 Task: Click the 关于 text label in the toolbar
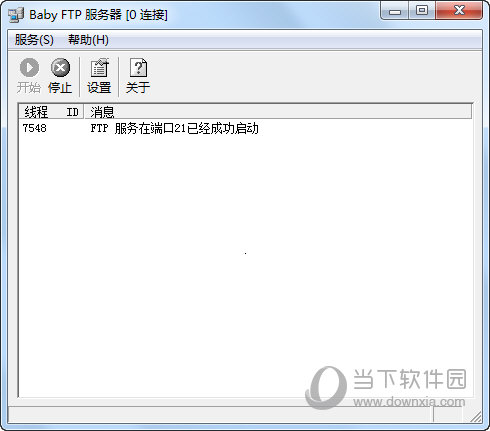tap(138, 88)
